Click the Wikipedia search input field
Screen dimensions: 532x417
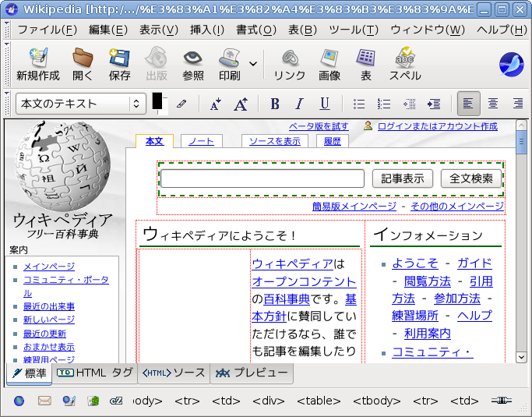(x=262, y=178)
